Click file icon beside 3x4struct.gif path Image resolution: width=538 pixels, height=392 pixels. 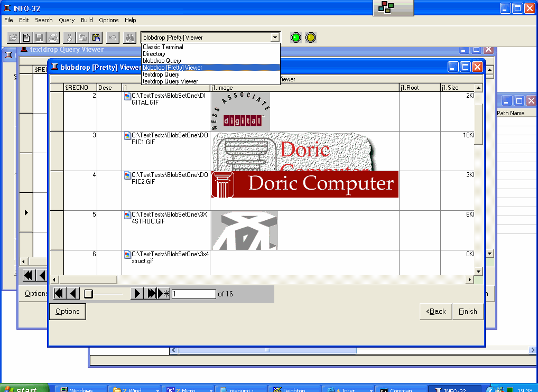[128, 255]
